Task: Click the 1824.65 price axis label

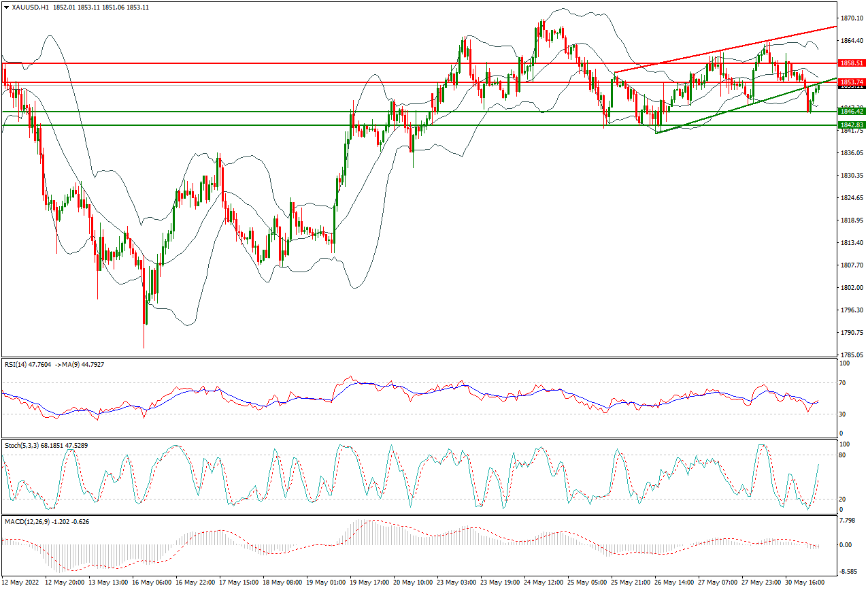Action: pos(852,198)
